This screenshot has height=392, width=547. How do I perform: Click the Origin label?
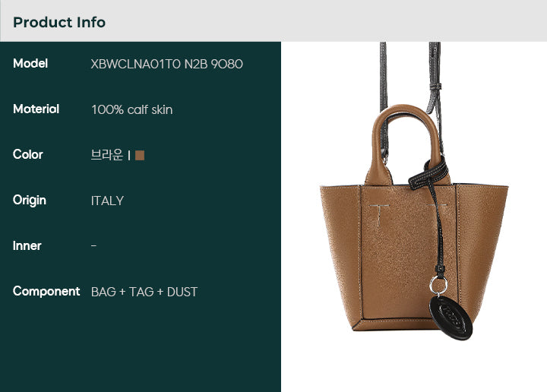30,201
